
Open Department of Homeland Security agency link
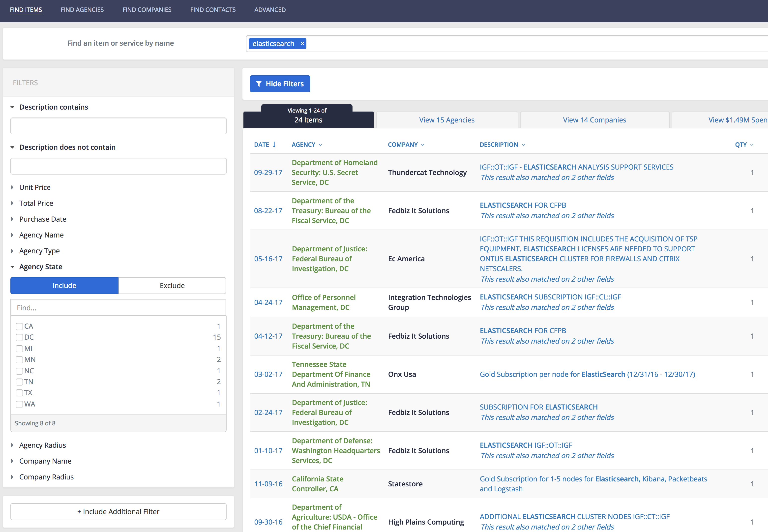click(x=335, y=172)
